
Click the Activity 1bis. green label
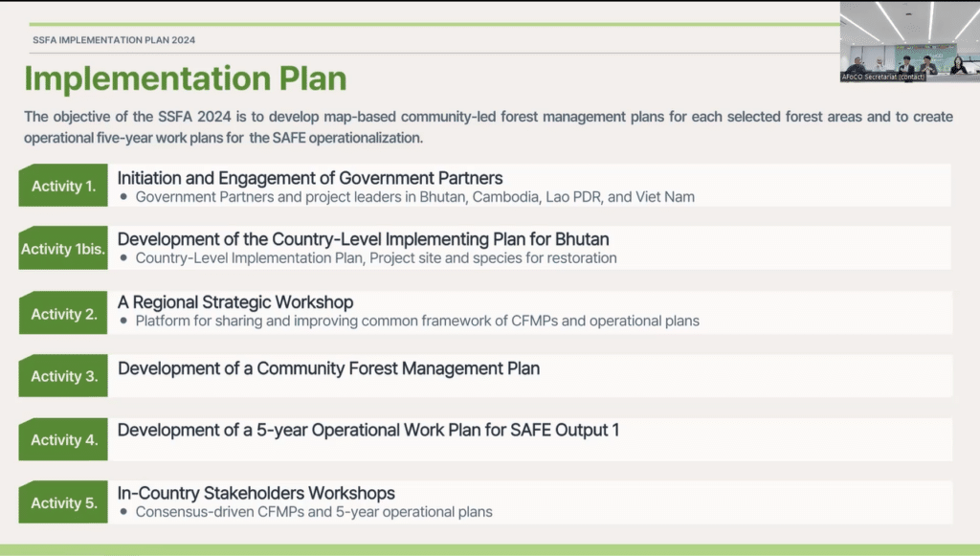click(x=63, y=249)
